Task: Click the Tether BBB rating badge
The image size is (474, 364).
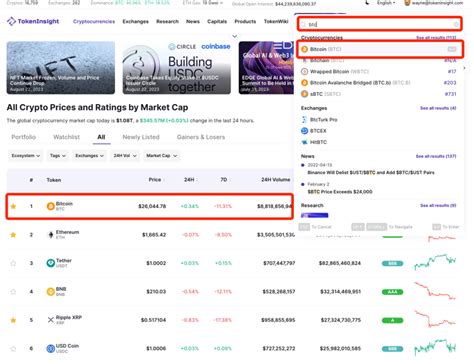Action: 392,263
